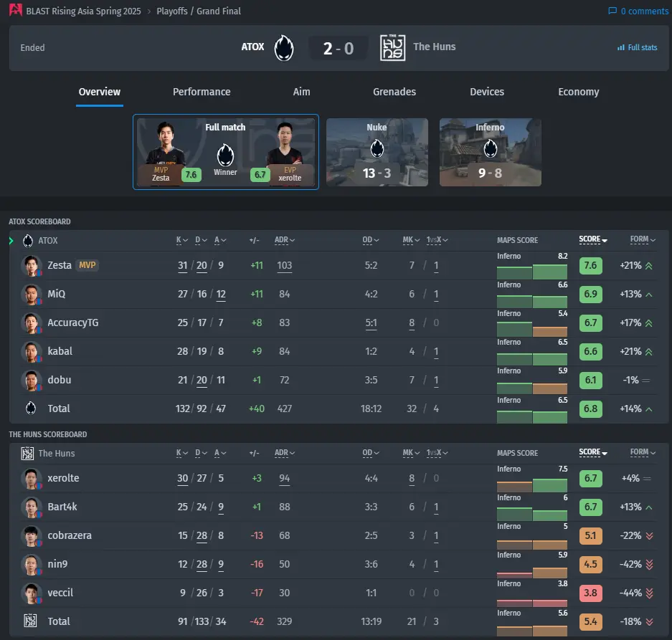Open the Grenades tab

click(394, 92)
